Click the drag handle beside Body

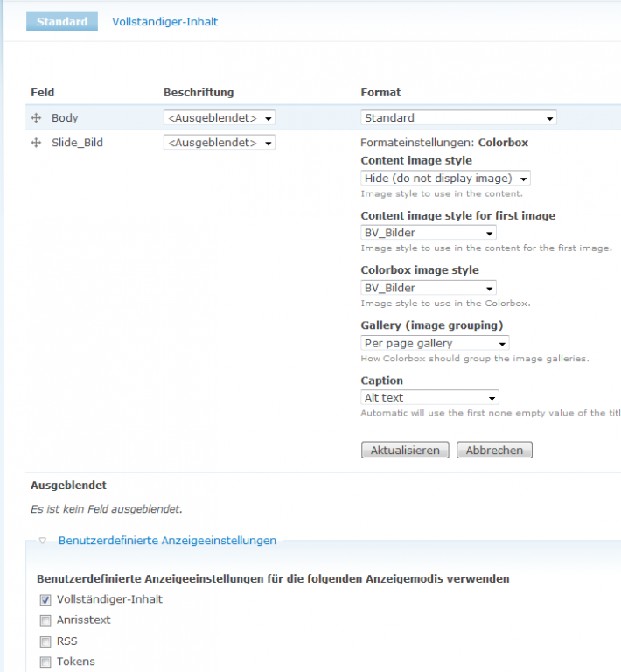coord(36,118)
